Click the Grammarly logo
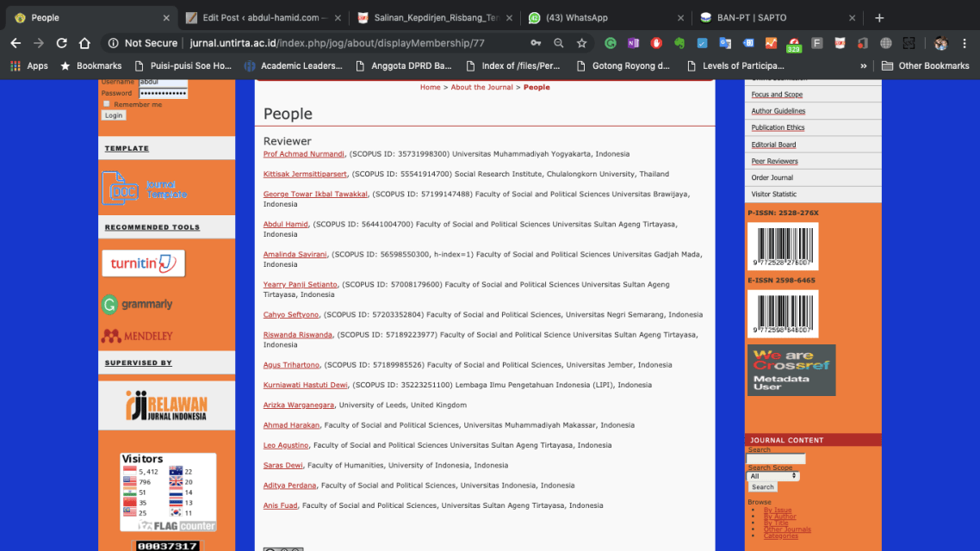Viewport: 980px width, 551px height. click(137, 304)
